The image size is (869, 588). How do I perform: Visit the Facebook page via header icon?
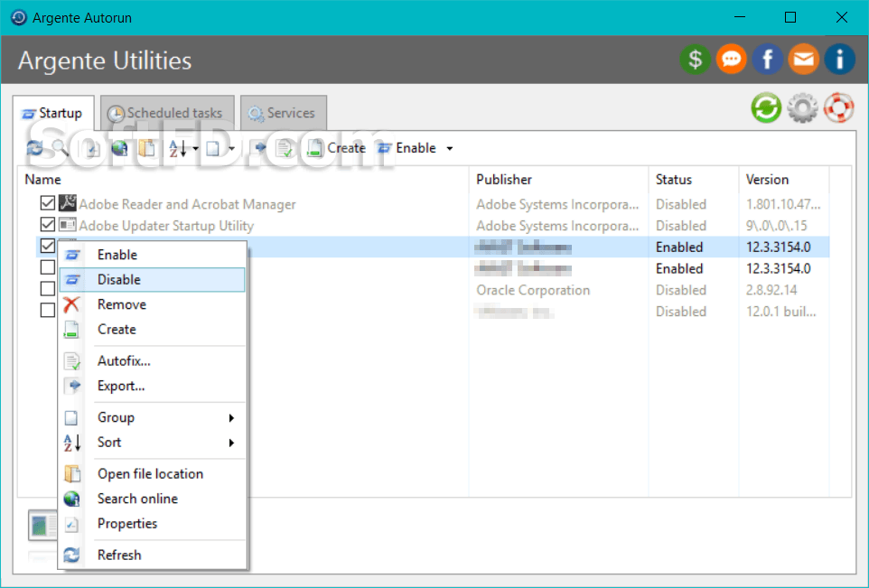click(x=768, y=60)
